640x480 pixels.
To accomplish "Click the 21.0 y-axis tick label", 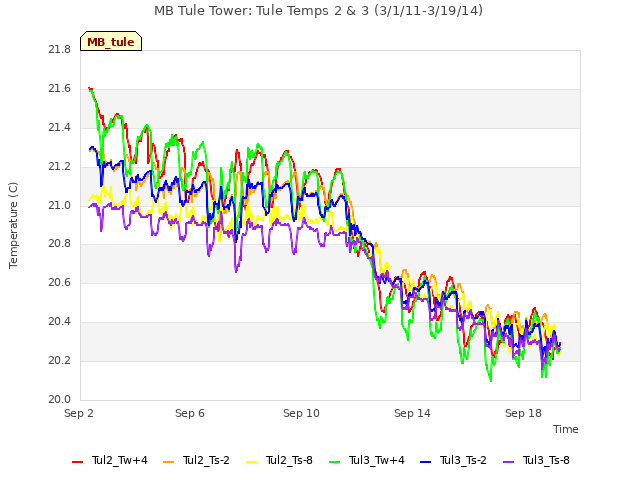I will click(60, 205).
